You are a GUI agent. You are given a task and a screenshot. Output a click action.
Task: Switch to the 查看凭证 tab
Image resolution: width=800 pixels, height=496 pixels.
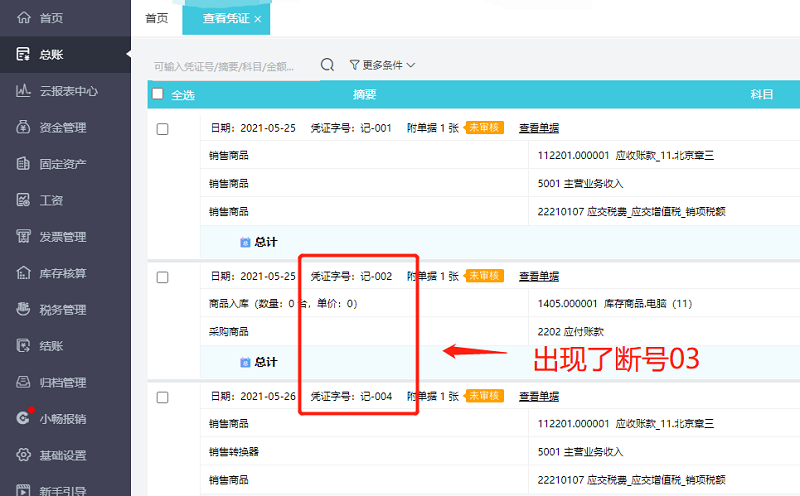(226, 18)
